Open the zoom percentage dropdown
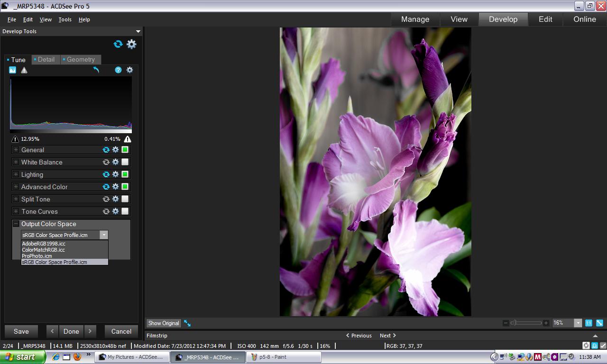 pyautogui.click(x=578, y=323)
